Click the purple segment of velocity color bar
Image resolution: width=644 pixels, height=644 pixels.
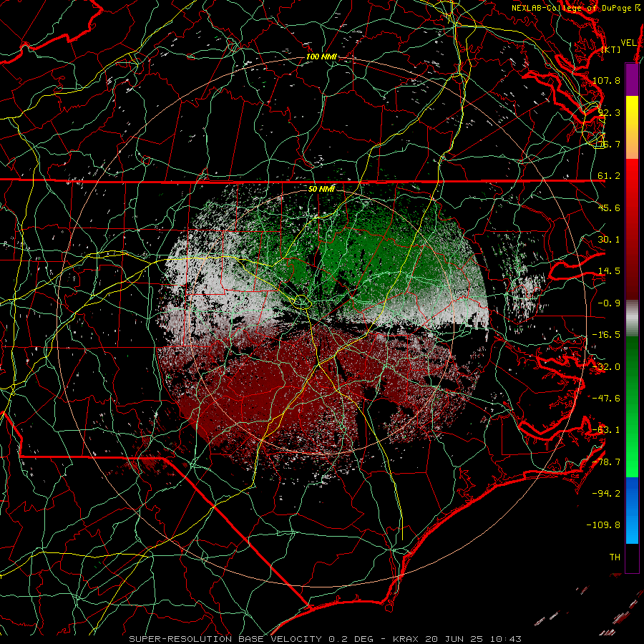(632, 79)
